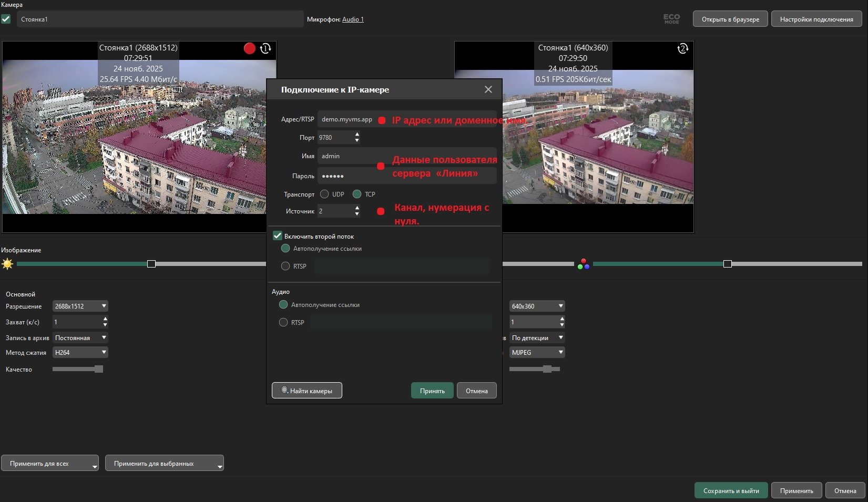The width and height of the screenshot is (868, 502).
Task: Click the stream 2 rotate icon
Action: [x=682, y=48]
